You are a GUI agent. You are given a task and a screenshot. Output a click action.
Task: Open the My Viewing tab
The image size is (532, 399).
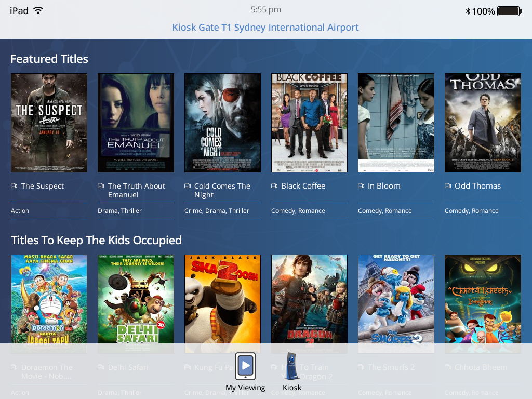245,372
